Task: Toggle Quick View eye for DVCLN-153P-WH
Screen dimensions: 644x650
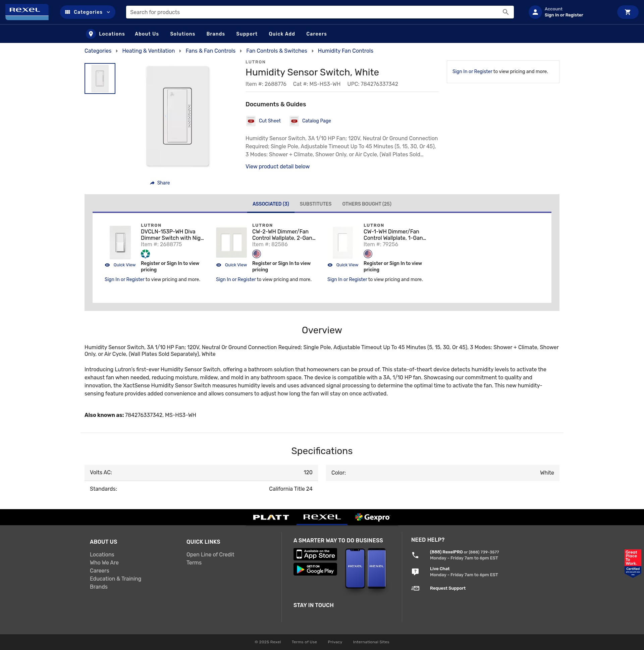Action: [107, 265]
